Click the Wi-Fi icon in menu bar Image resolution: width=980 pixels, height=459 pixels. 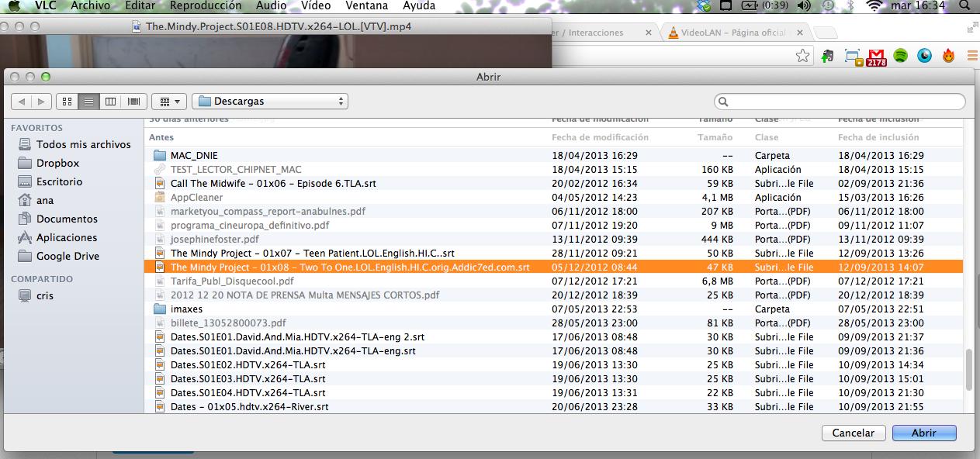click(x=875, y=6)
